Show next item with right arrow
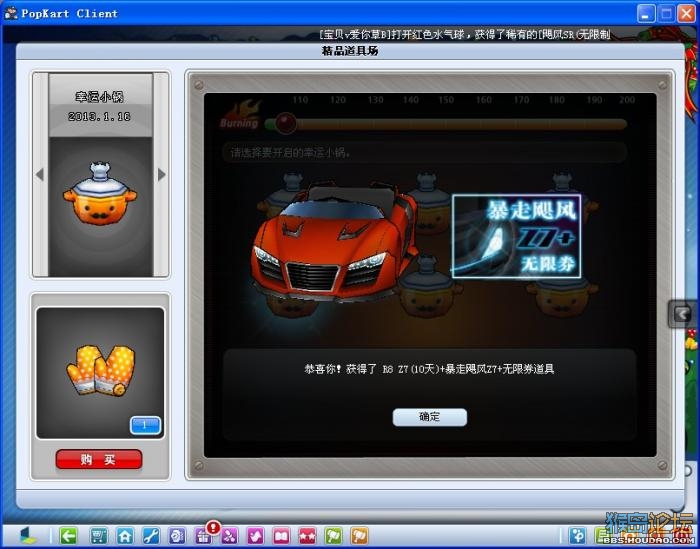The image size is (700, 549). [x=161, y=175]
